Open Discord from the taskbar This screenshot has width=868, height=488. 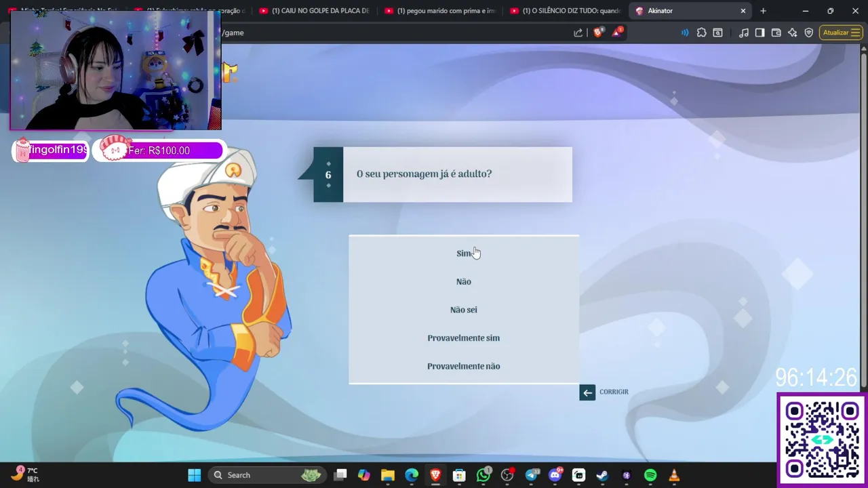[555, 475]
